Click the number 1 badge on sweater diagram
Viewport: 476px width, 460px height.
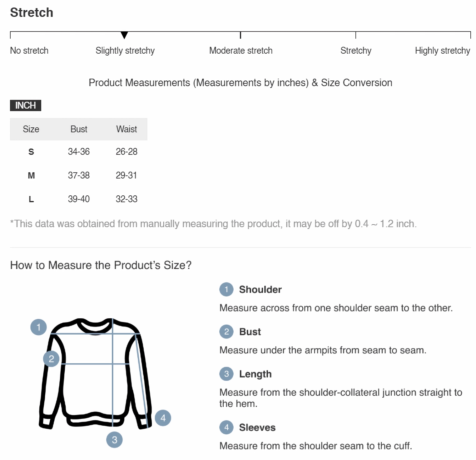38,327
